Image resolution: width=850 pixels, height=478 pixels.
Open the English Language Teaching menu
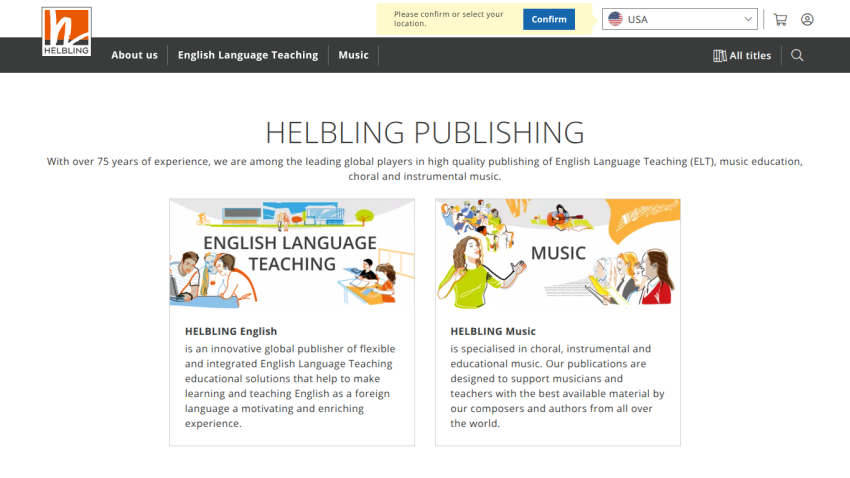point(248,55)
